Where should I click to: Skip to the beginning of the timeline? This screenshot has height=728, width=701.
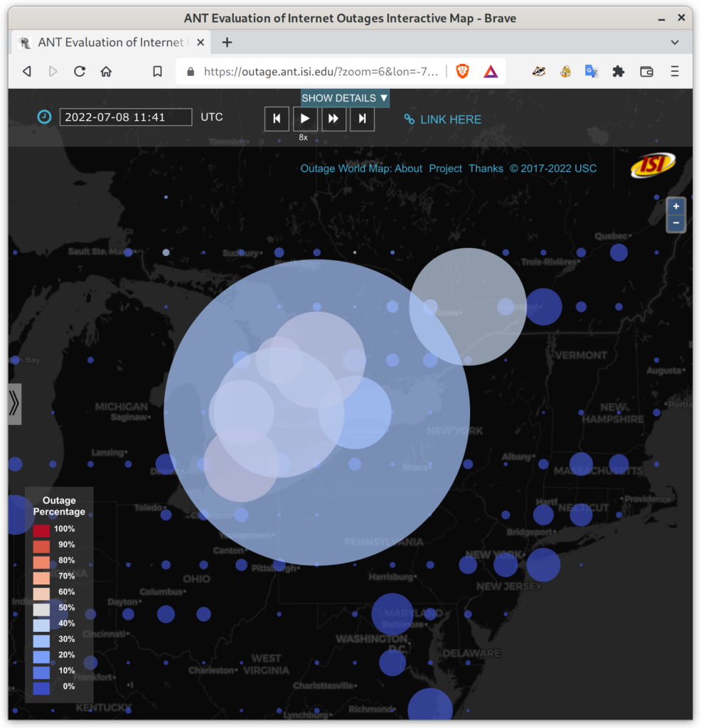(x=277, y=119)
